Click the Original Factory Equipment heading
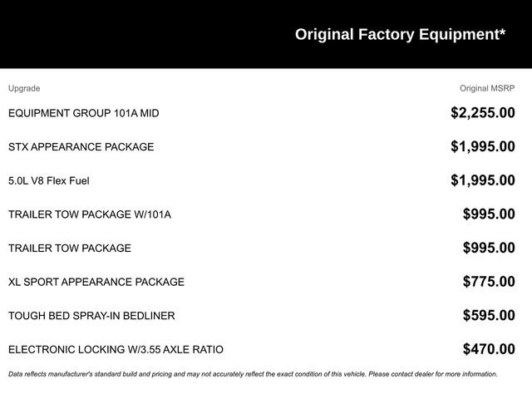The width and height of the screenshot is (532, 399). click(400, 35)
